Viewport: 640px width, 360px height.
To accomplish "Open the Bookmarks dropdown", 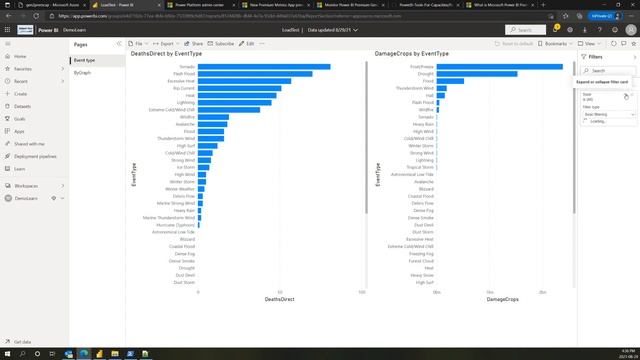I will click(x=555, y=44).
